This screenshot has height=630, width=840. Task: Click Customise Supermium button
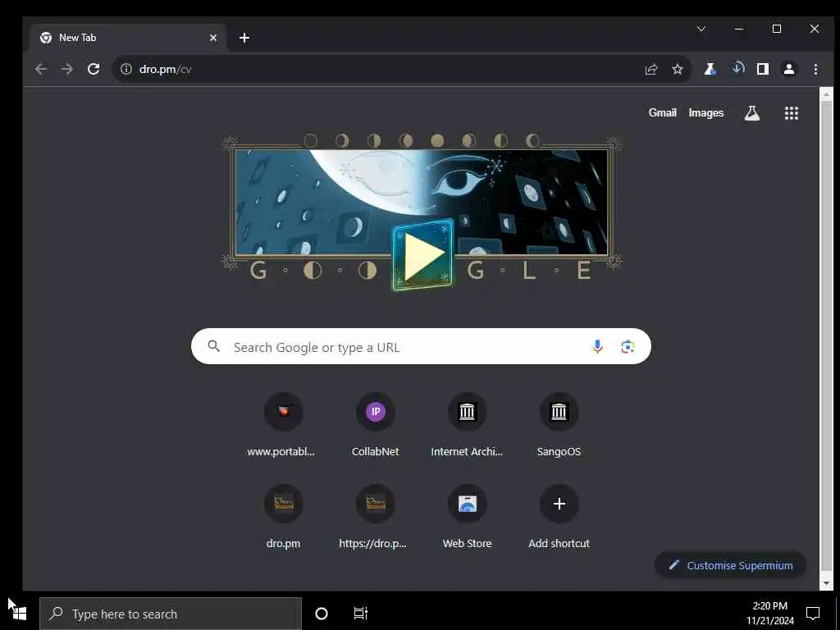point(730,565)
